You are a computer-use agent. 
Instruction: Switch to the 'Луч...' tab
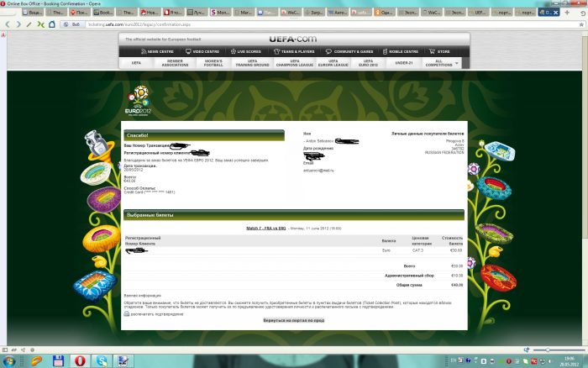(197, 13)
